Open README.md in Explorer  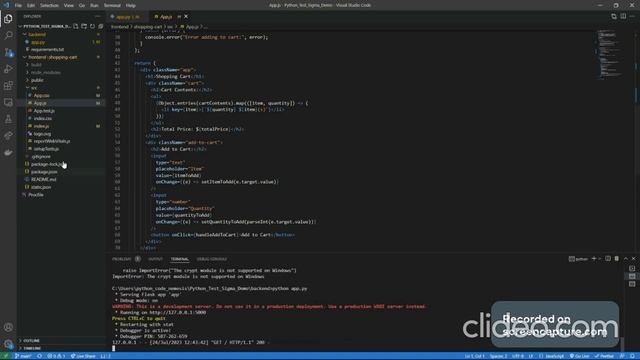61,179
